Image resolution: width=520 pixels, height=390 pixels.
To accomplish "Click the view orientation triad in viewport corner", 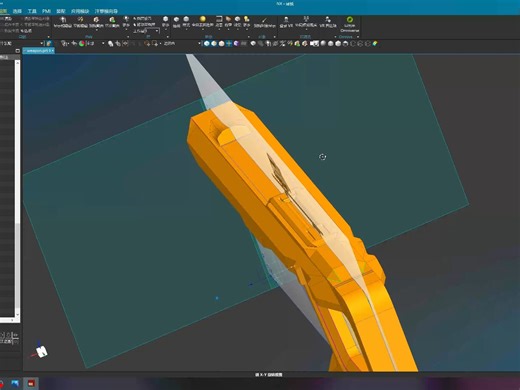I will 40,350.
